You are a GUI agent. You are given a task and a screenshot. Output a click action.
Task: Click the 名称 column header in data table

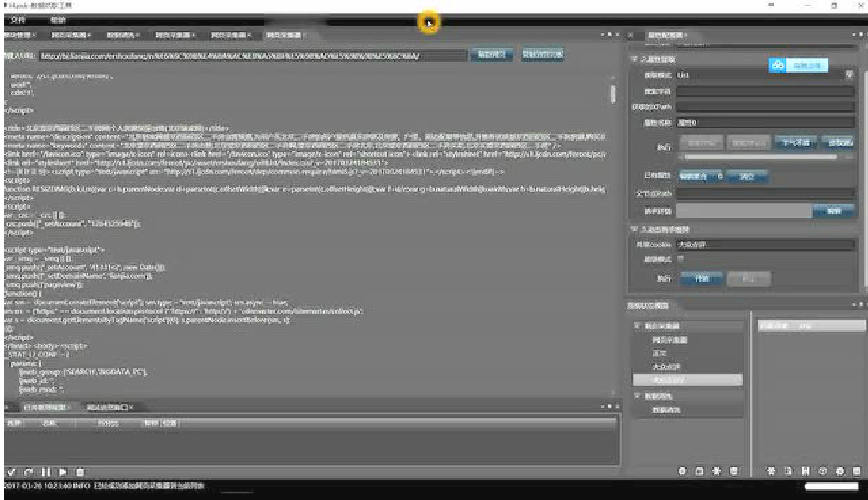coord(49,423)
